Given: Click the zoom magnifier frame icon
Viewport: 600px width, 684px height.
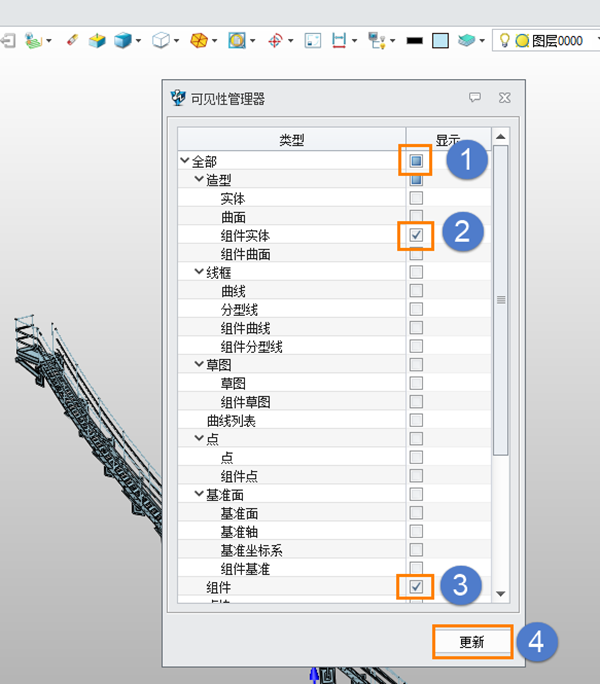Looking at the screenshot, I should [237, 41].
